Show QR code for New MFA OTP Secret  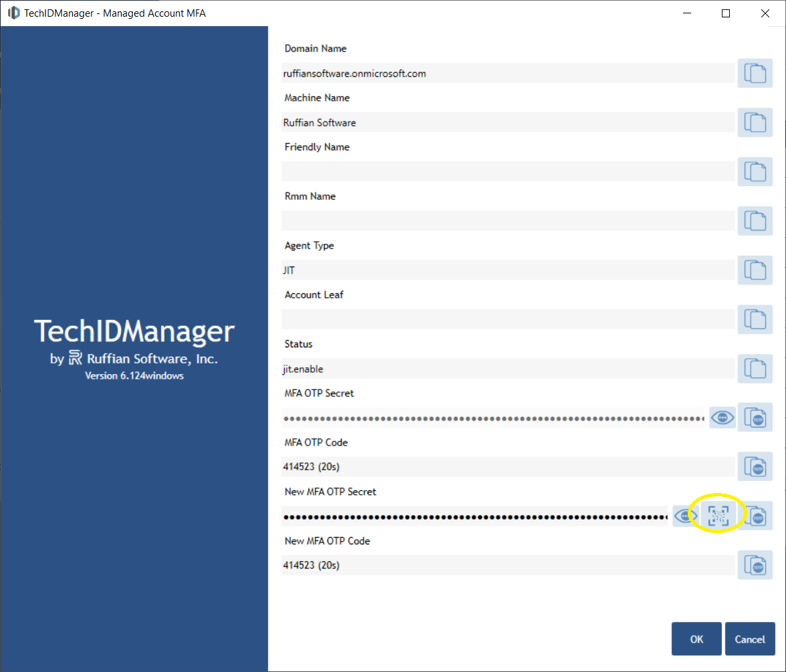pos(718,516)
